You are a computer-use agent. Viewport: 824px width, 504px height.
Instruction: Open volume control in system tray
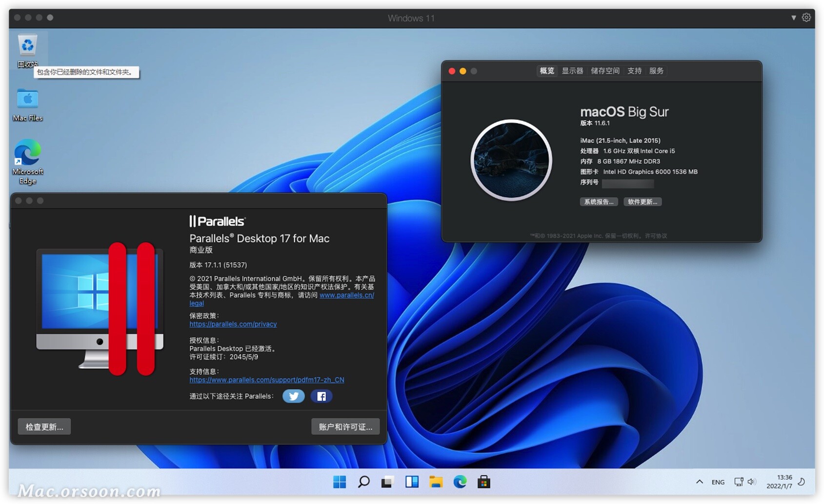[x=751, y=482]
